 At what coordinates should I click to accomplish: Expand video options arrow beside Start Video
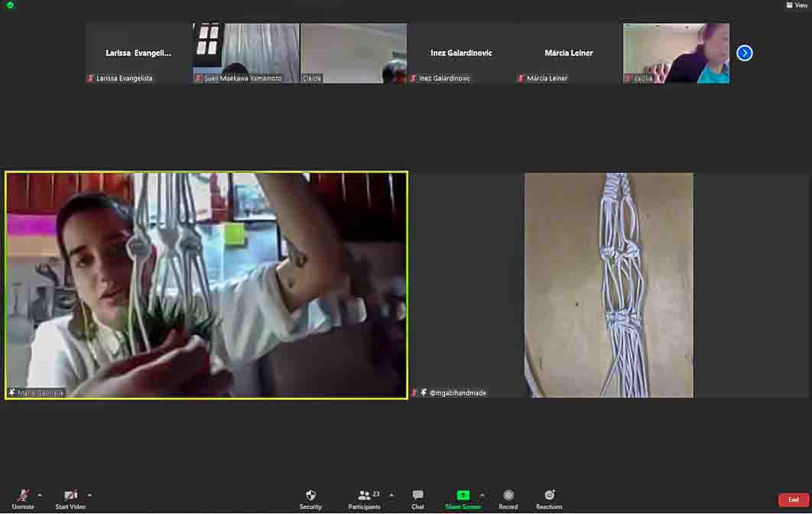[x=89, y=495]
